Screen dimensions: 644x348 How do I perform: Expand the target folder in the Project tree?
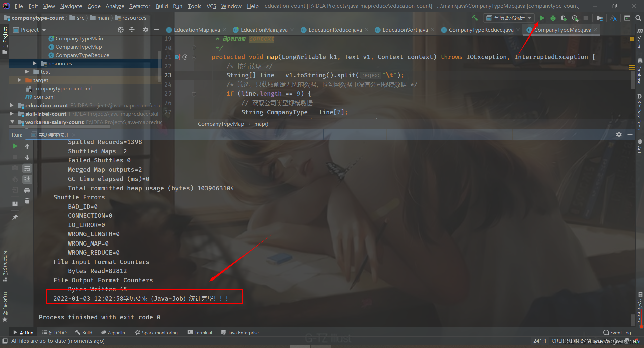pos(20,80)
